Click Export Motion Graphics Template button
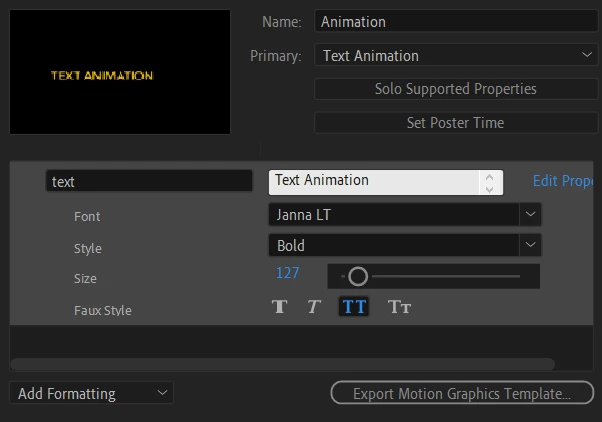This screenshot has height=422, width=602. click(x=462, y=393)
